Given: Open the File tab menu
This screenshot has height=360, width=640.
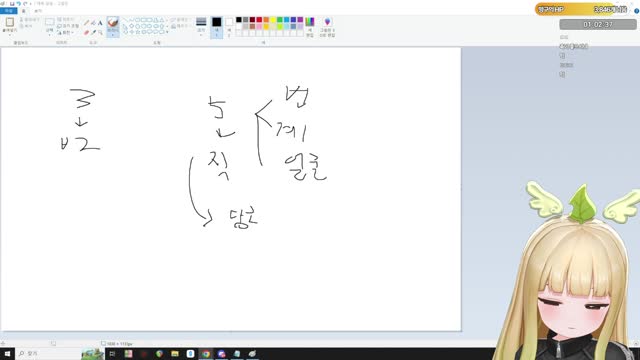Looking at the screenshot, I should coord(9,11).
